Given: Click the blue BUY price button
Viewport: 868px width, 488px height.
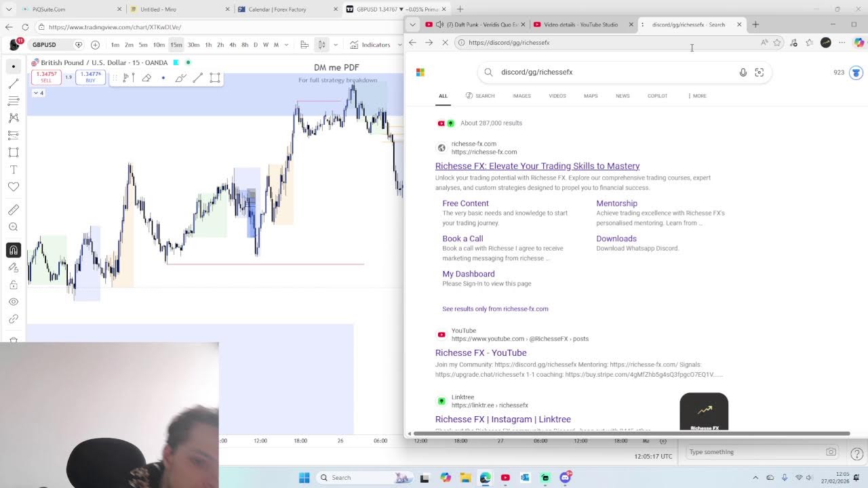Looking at the screenshot, I should click(90, 77).
